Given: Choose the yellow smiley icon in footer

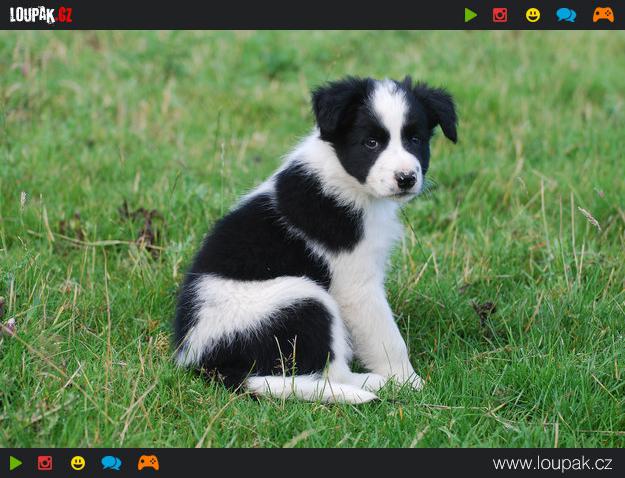Looking at the screenshot, I should coord(78,463).
